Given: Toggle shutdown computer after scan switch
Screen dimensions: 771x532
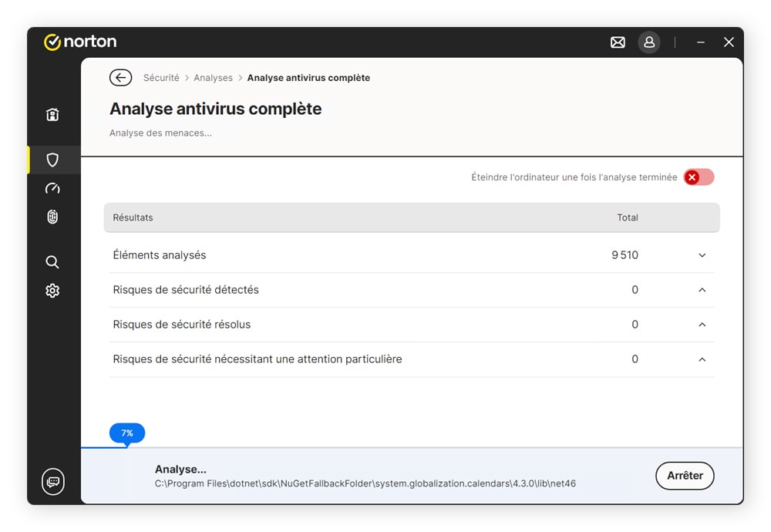Looking at the screenshot, I should [699, 177].
